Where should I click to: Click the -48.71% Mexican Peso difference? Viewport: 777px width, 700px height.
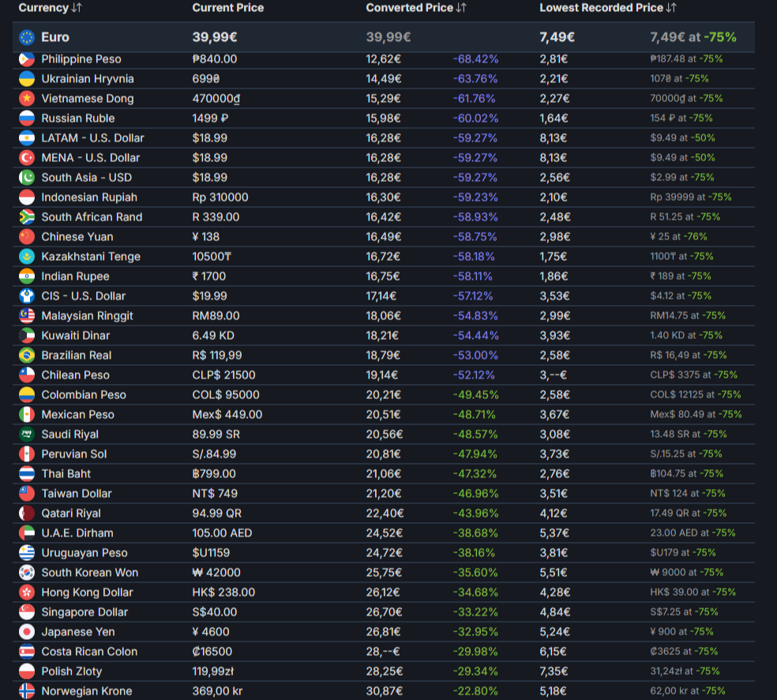click(x=475, y=415)
